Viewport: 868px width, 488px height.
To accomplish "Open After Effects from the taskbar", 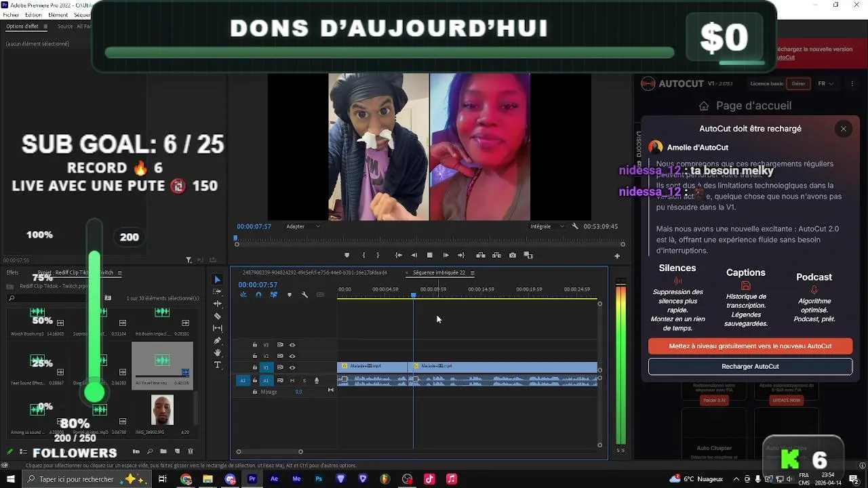I will pos(274,479).
